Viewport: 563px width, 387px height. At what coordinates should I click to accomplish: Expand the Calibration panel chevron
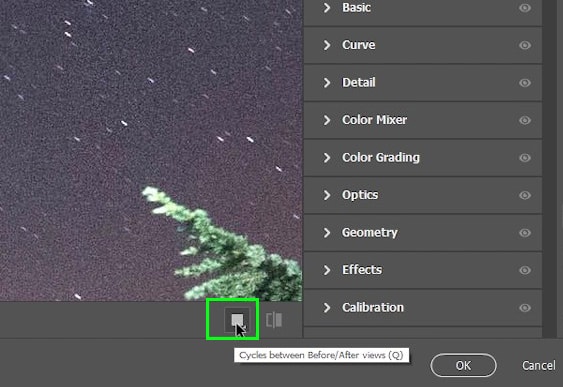[x=327, y=308]
